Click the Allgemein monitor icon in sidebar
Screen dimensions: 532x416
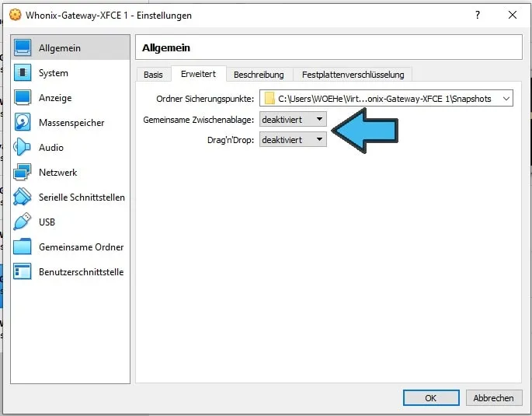coord(23,47)
